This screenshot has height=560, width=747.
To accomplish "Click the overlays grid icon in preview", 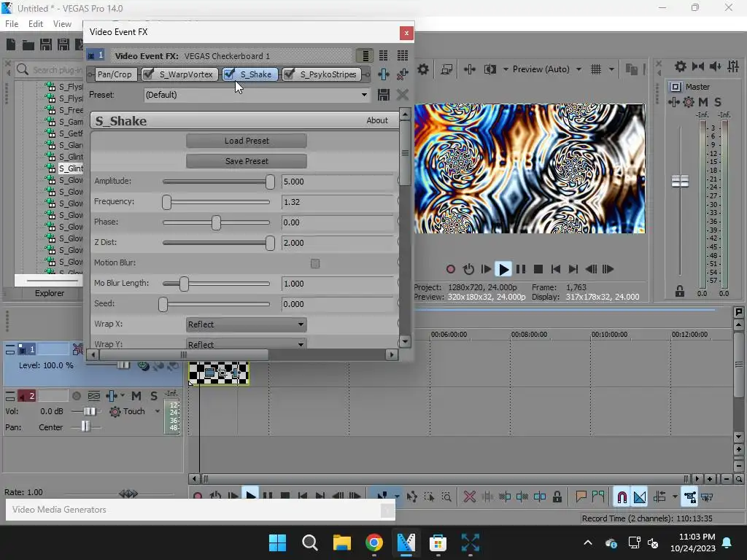I will pyautogui.click(x=596, y=69).
